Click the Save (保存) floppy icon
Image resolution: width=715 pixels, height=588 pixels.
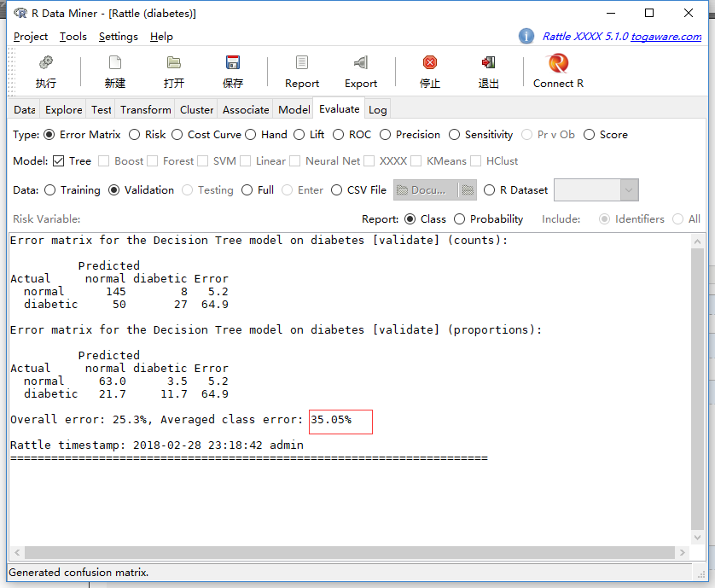[x=233, y=62]
